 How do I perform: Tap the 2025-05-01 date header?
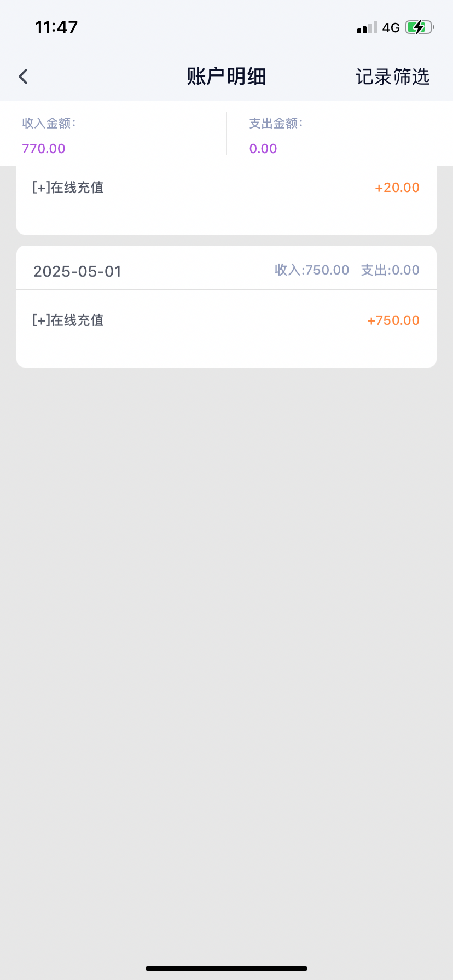[x=77, y=271]
